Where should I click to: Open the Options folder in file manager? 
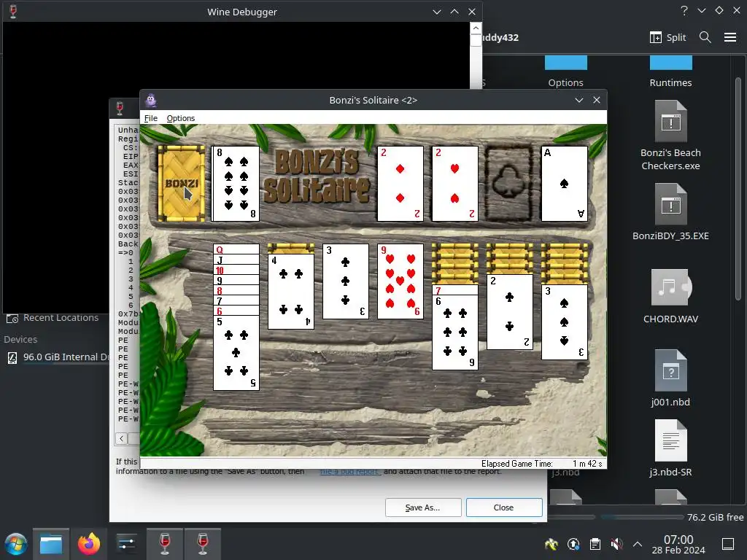[565, 72]
